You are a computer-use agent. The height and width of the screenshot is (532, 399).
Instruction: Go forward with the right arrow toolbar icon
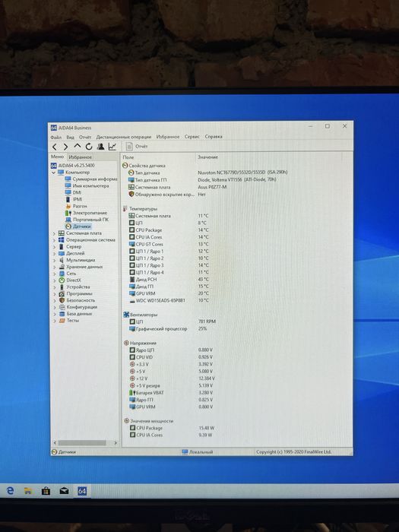66,147
